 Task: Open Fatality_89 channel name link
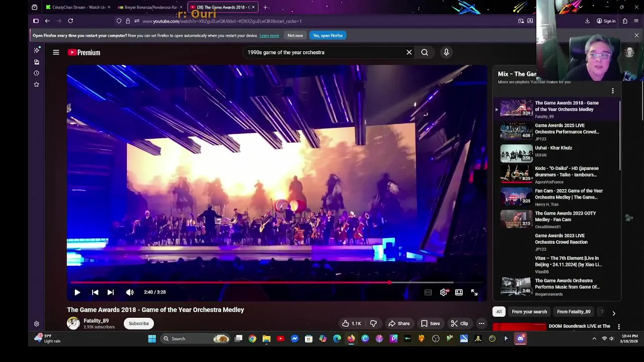pos(96,321)
